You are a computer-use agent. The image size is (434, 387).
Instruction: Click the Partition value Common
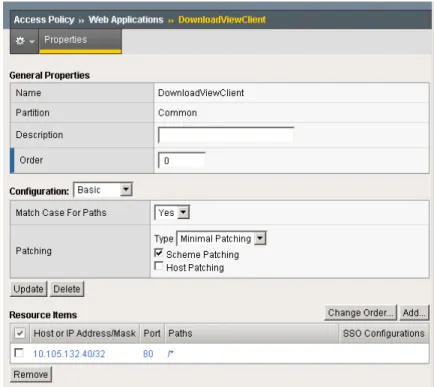[x=177, y=113]
